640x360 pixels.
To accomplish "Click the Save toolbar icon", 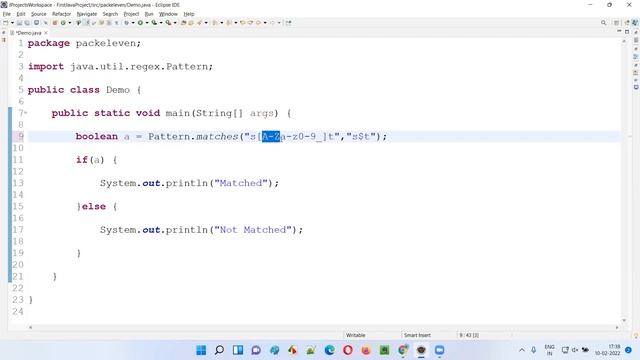I will (x=19, y=23).
